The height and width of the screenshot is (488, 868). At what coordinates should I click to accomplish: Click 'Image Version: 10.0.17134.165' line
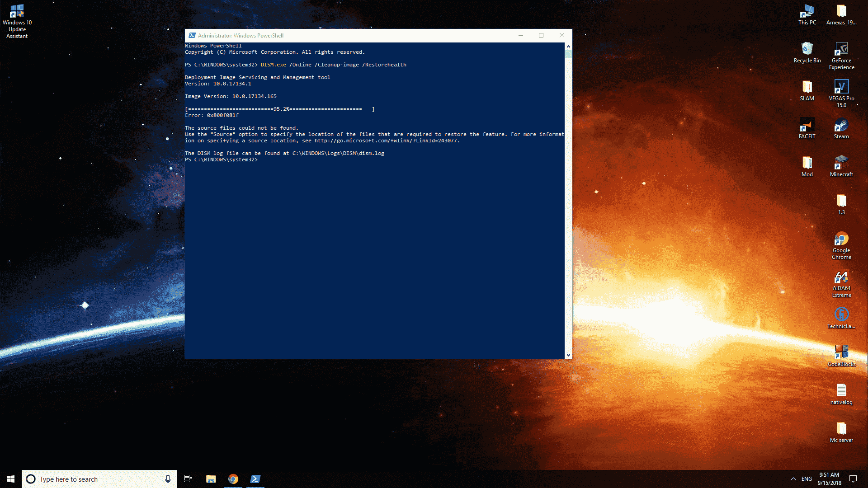pyautogui.click(x=231, y=96)
